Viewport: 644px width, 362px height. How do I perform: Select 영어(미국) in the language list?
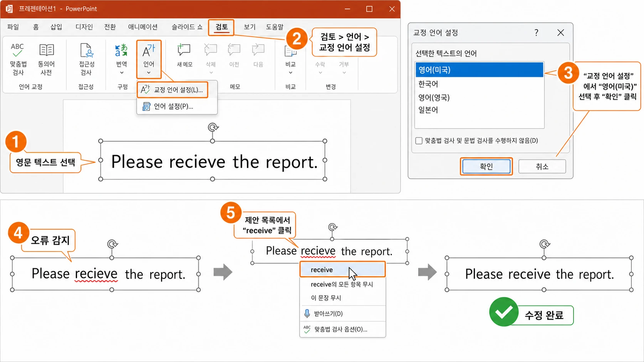(x=479, y=70)
